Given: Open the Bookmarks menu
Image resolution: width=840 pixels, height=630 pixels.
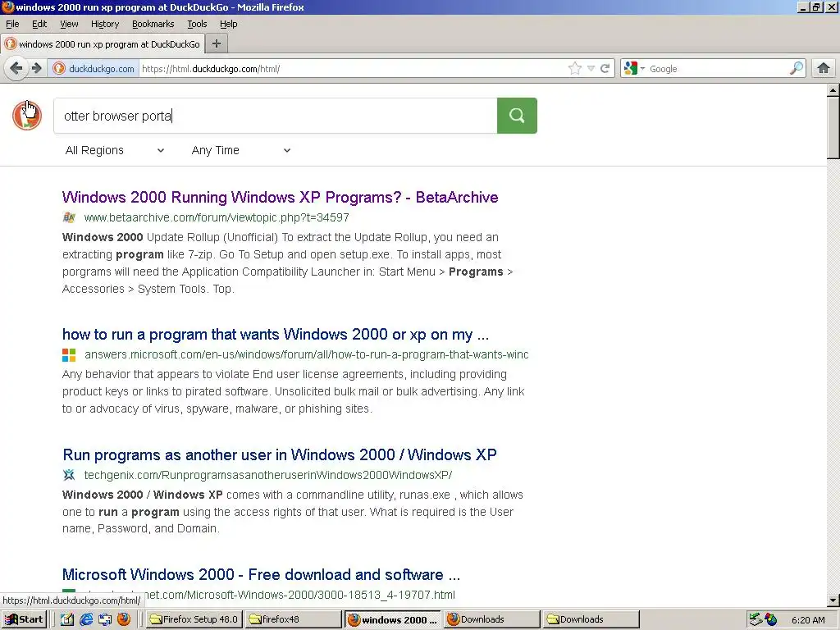Looking at the screenshot, I should click(153, 24).
